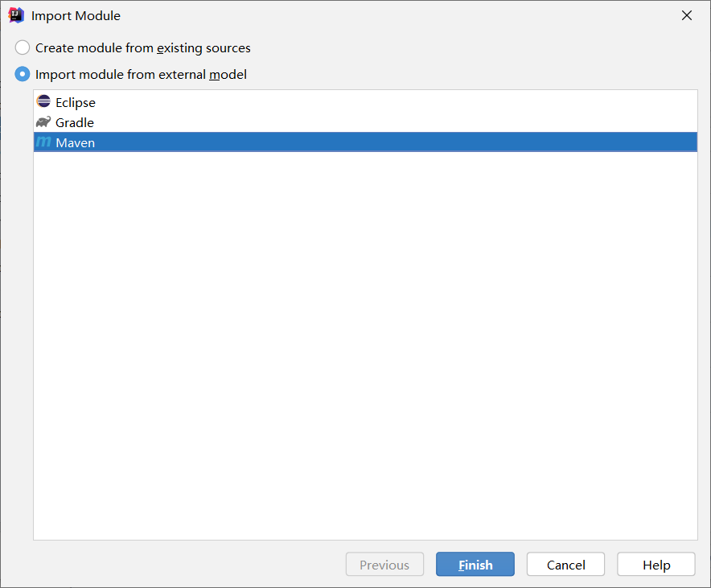Click the disabled Previous button
The height and width of the screenshot is (588, 711).
pos(384,564)
